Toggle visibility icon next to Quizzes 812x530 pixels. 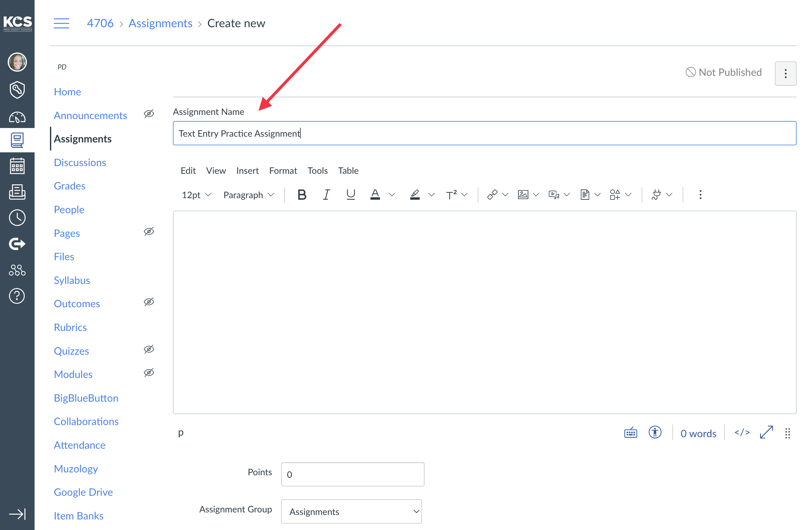click(x=149, y=349)
